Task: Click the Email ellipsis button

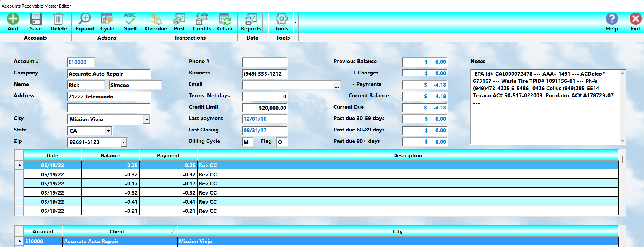Action: pos(337,85)
